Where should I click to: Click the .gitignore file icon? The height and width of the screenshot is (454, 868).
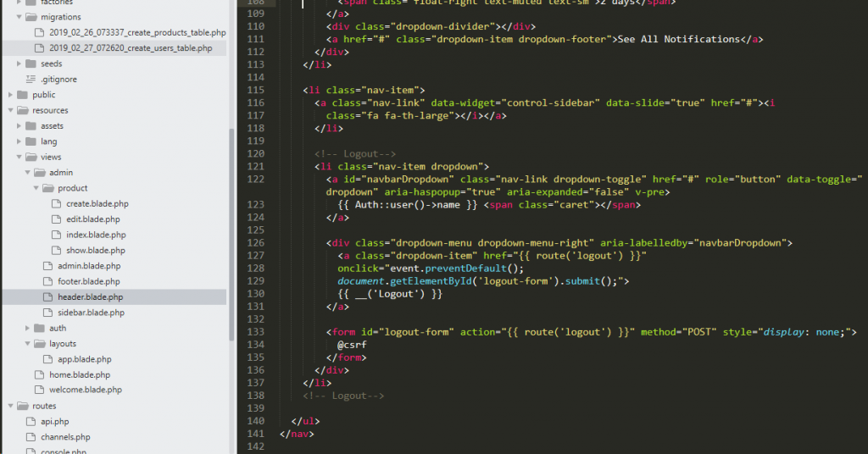tap(31, 79)
